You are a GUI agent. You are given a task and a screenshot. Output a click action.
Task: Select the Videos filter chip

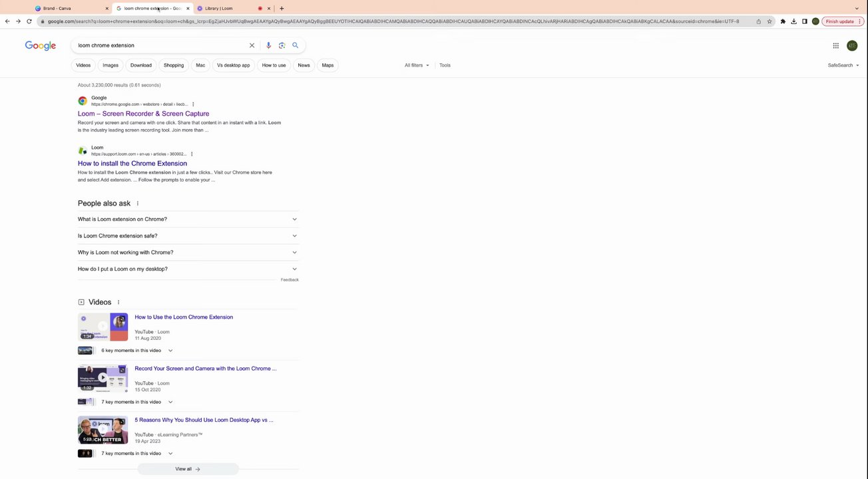(83, 65)
